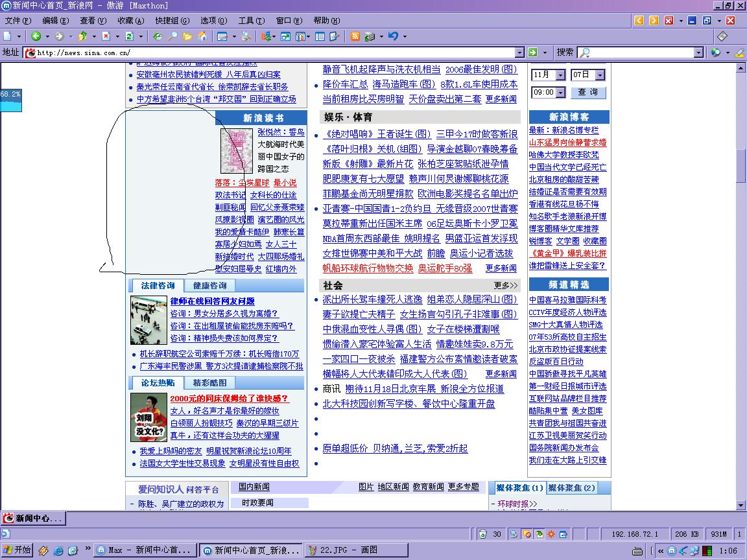Click the sidebar layout panel icon
This screenshot has width=747, height=560.
[320, 36]
